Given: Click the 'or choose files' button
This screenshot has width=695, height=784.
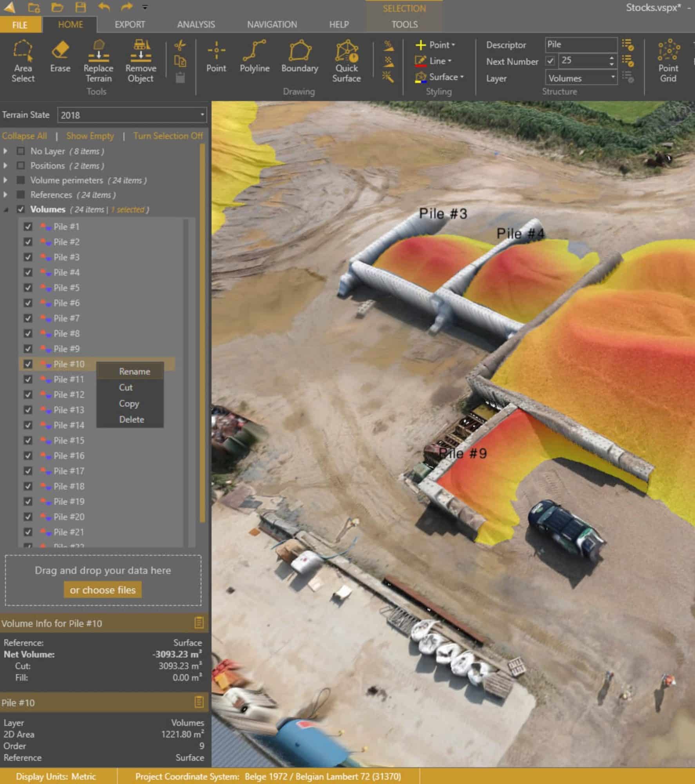Looking at the screenshot, I should pyautogui.click(x=102, y=590).
